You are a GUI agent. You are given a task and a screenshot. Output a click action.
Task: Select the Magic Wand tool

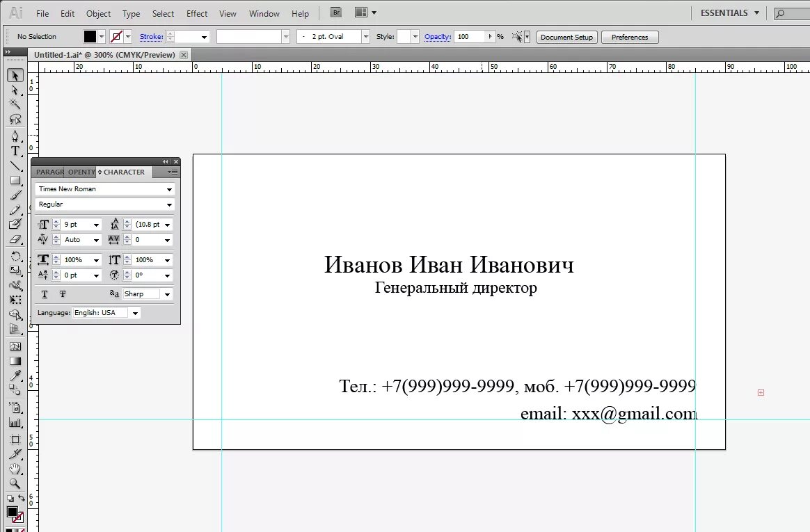pos(15,104)
